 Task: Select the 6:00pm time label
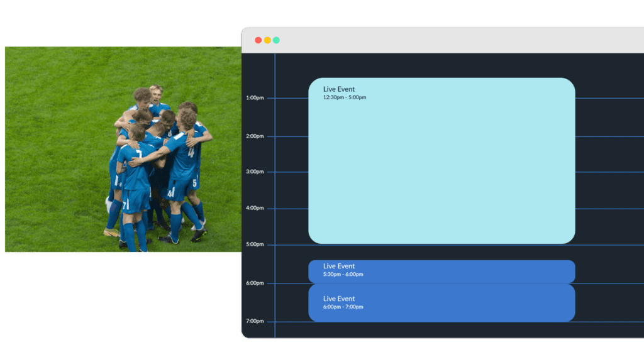point(255,283)
